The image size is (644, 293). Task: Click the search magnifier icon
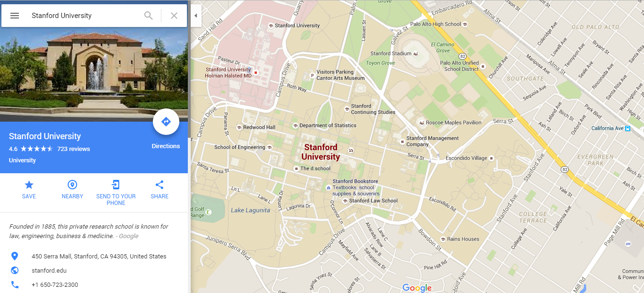149,16
